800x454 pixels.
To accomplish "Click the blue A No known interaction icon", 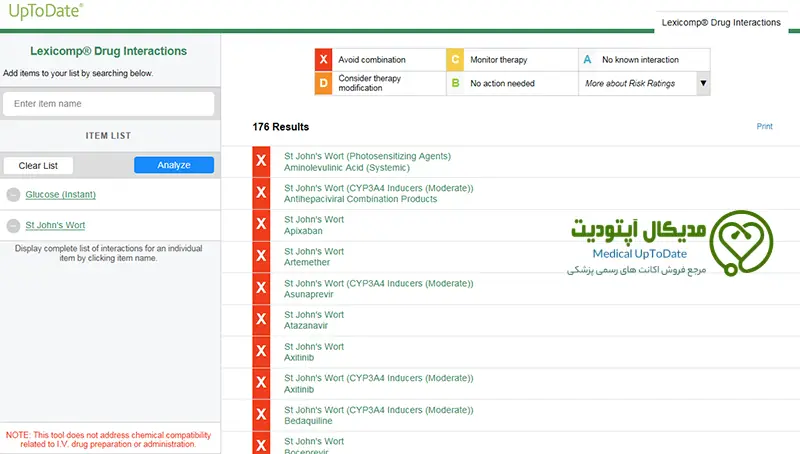I will [x=587, y=60].
